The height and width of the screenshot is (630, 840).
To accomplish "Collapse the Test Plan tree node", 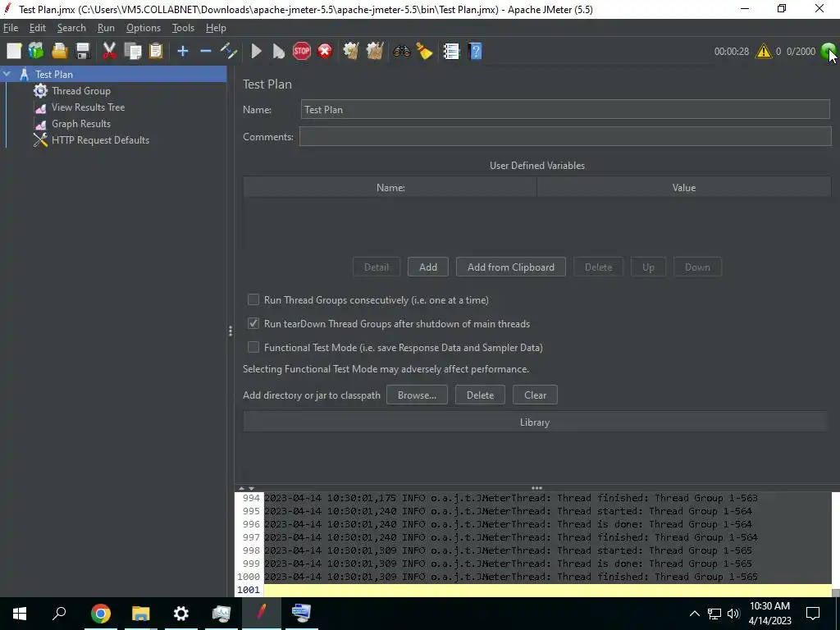I will click(x=7, y=74).
